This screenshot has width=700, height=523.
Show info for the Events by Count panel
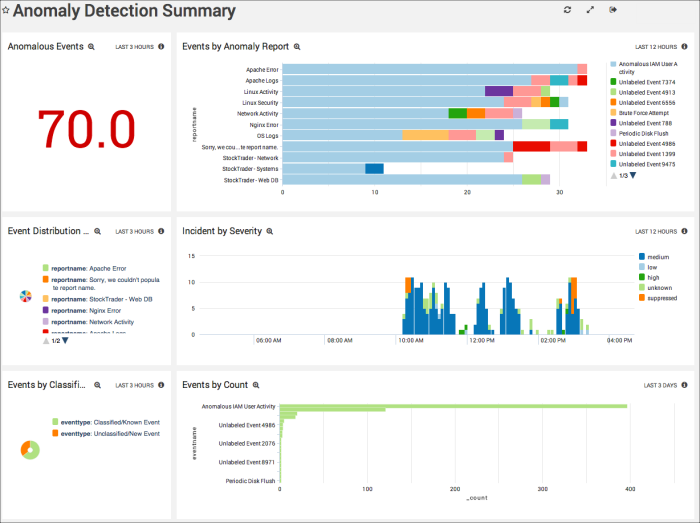coord(685,385)
